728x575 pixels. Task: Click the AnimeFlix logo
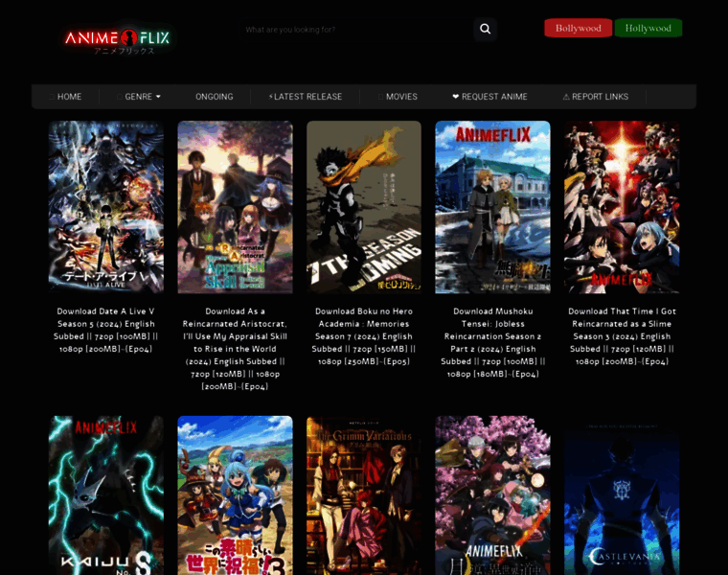tap(118, 40)
